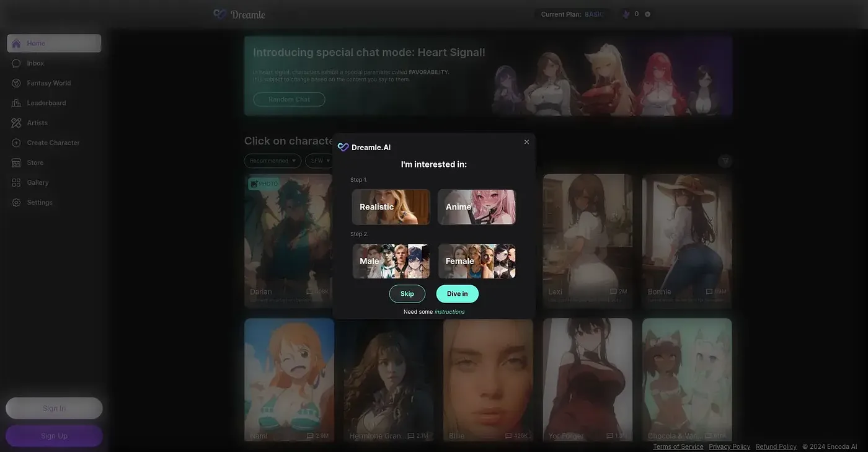This screenshot has width=868, height=452.
Task: Click the Dreamle logo in header
Action: click(239, 14)
